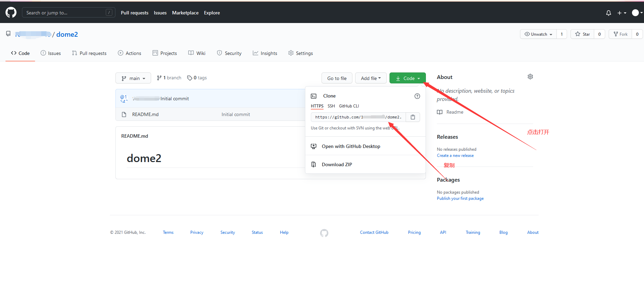This screenshot has width=644, height=286.
Task: Click the watchers count 1 badge
Action: pos(562,34)
